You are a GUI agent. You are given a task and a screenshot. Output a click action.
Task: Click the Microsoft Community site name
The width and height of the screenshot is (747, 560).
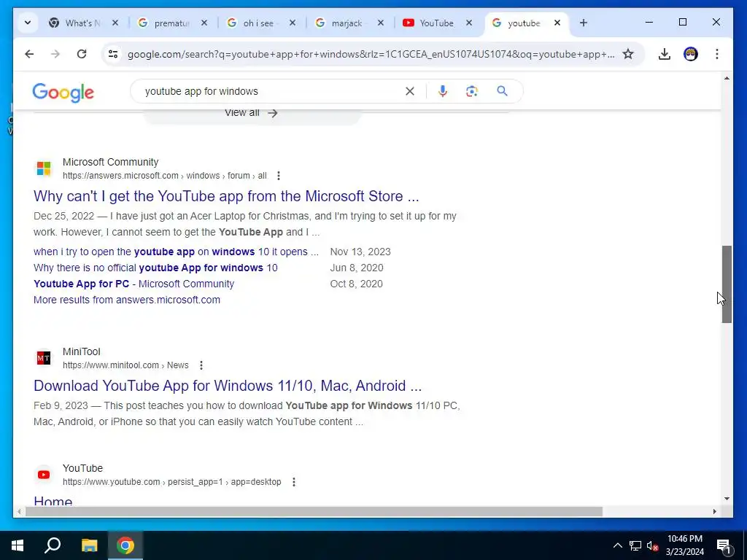tap(111, 163)
